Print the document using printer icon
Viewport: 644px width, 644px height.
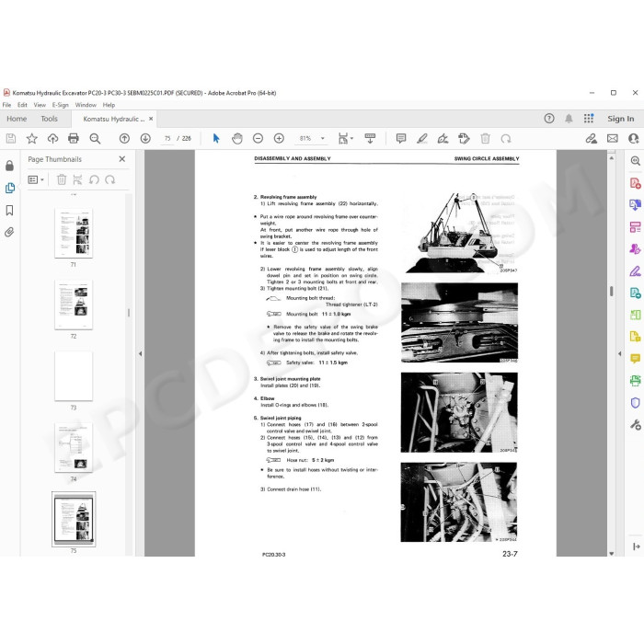point(74,139)
